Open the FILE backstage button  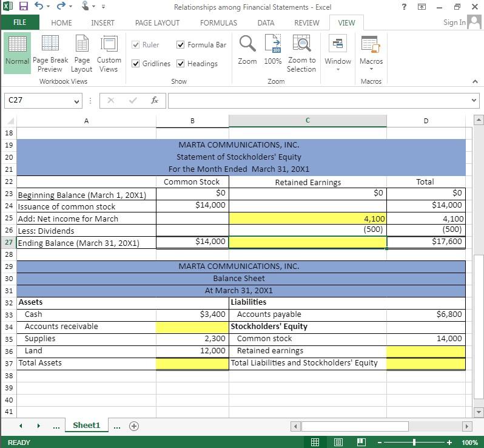point(19,22)
